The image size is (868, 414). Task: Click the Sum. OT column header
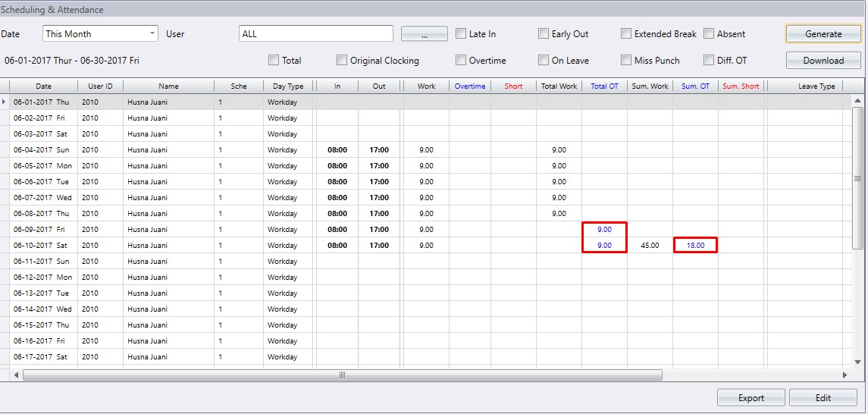click(x=695, y=86)
